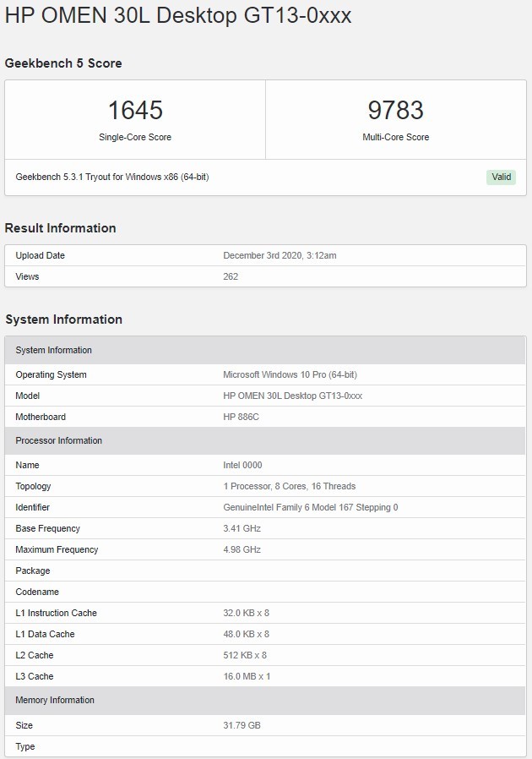Click the HP OMEN 30L model value in table
Screen dimensions: 532x759
pos(292,396)
